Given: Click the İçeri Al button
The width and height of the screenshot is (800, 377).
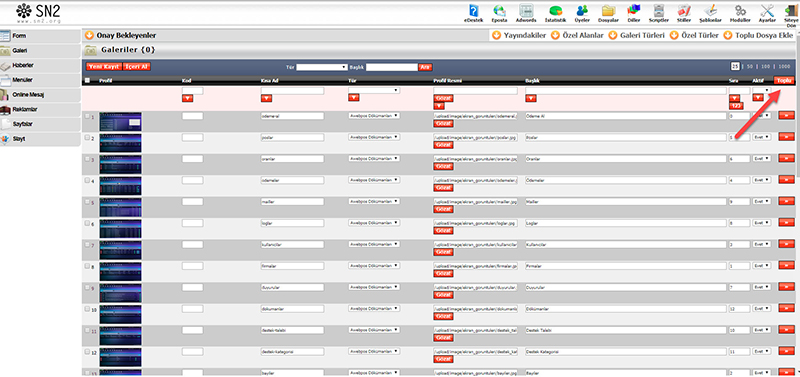Looking at the screenshot, I should (x=137, y=67).
